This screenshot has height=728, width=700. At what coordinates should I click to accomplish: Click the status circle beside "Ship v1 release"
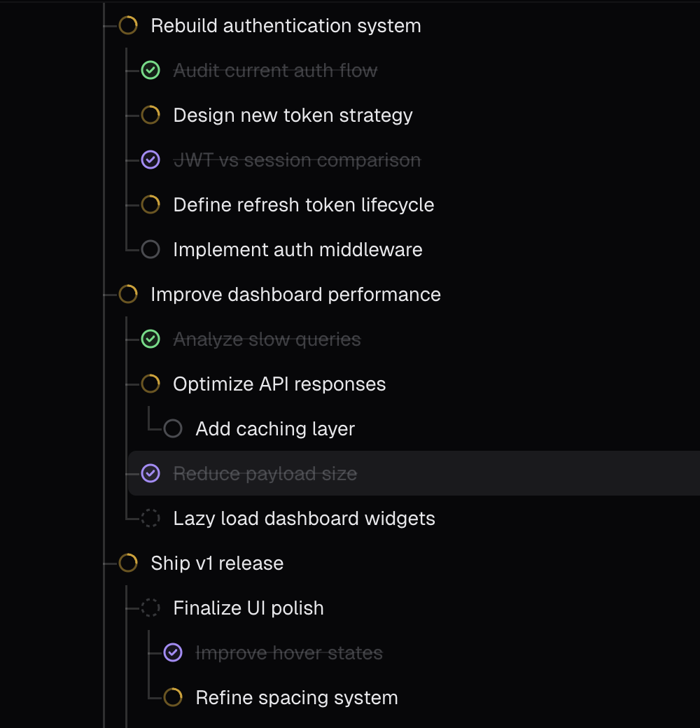click(127, 563)
